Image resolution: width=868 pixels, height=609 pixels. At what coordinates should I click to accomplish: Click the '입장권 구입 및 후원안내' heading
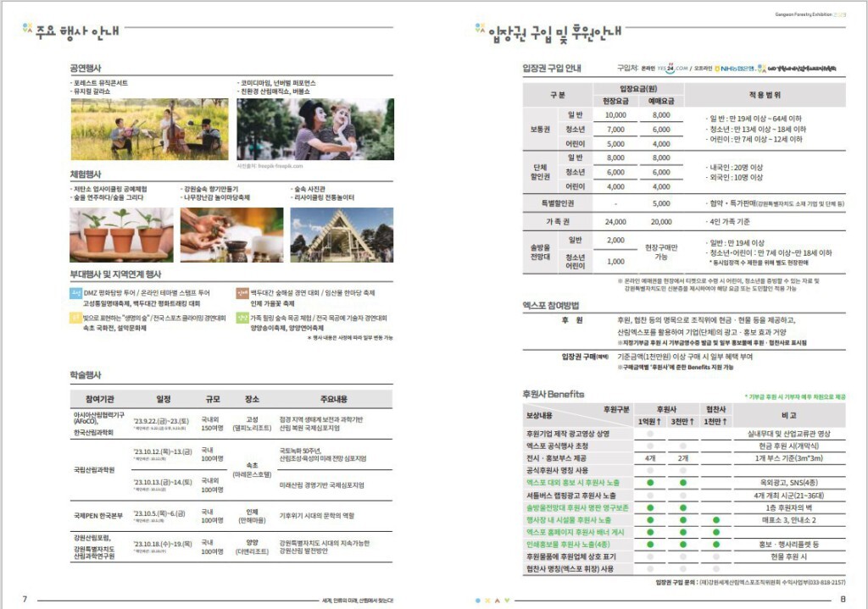point(554,34)
